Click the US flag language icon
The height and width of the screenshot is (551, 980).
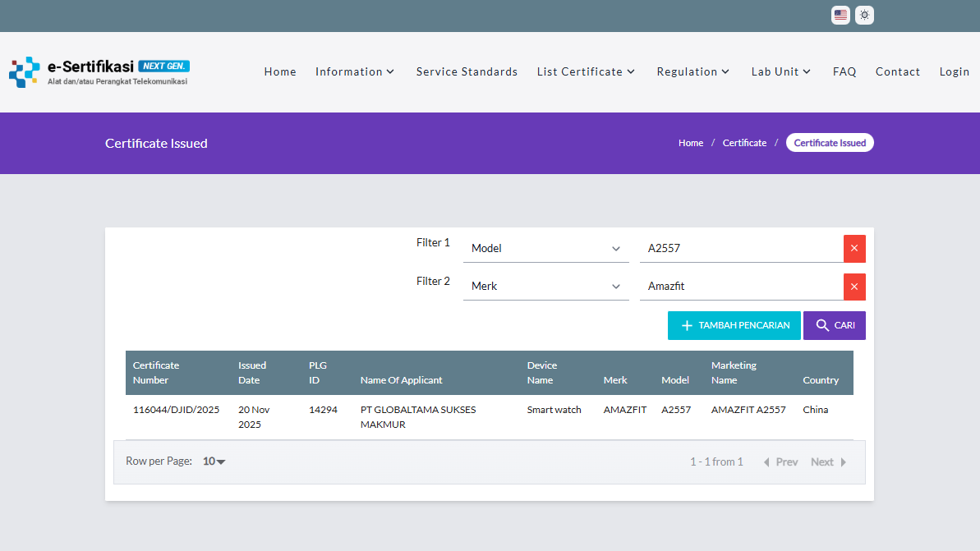point(840,15)
